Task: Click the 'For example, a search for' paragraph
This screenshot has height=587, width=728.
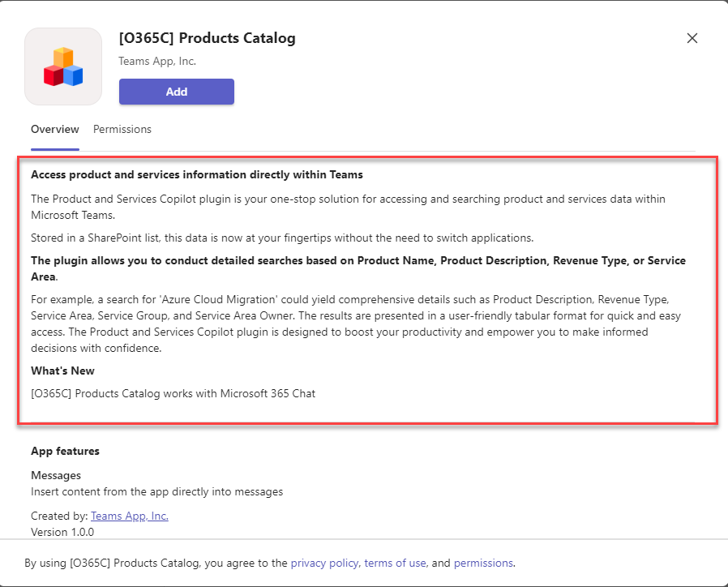Action: tap(356, 323)
